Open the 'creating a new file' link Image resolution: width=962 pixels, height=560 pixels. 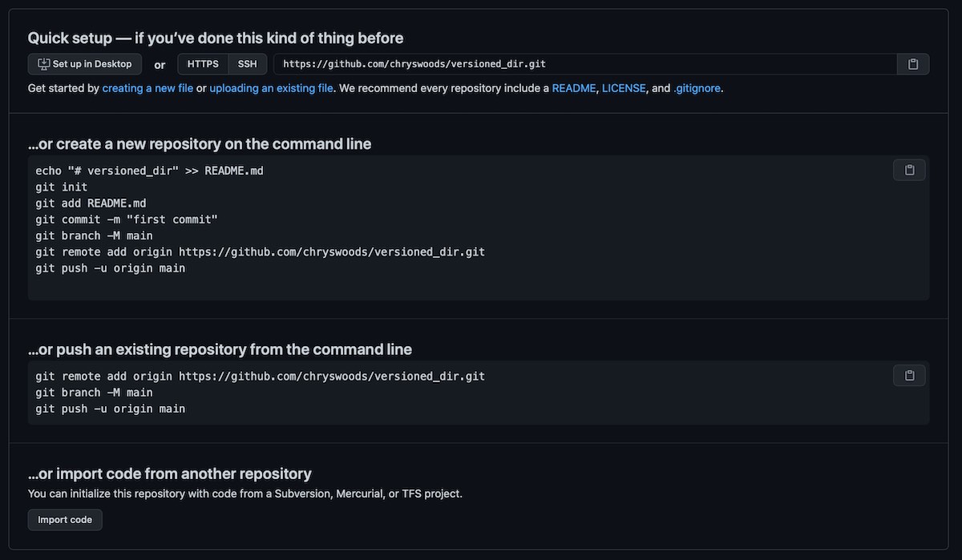click(x=148, y=88)
